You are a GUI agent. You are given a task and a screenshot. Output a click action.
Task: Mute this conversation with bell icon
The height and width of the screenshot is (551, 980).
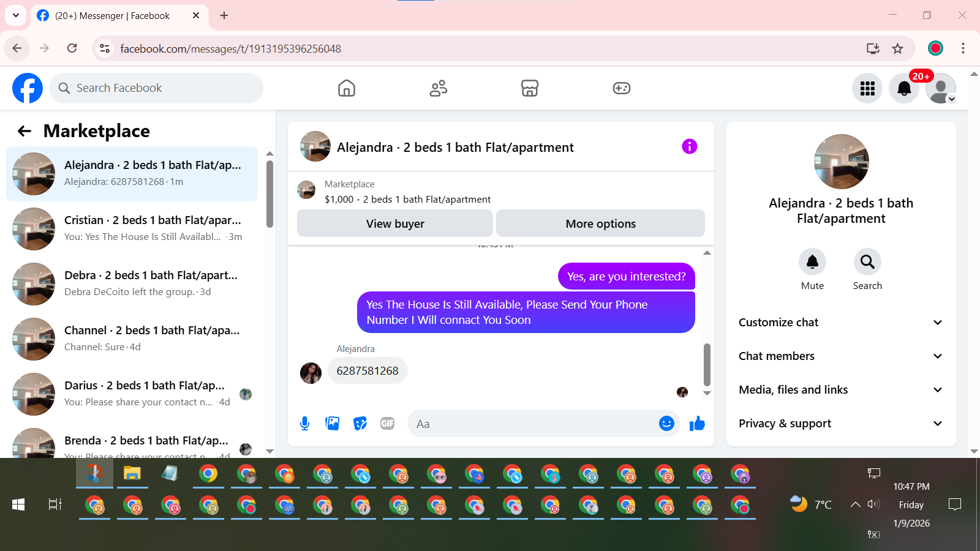click(812, 262)
